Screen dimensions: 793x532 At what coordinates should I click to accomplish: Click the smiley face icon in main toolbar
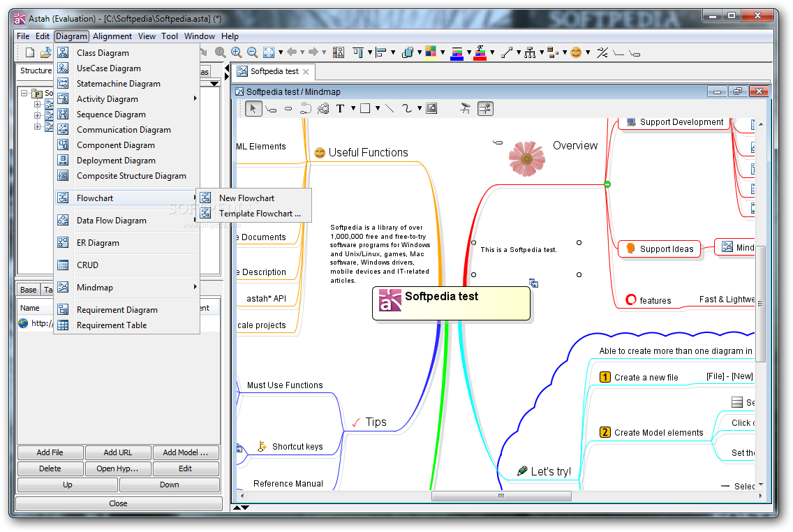coord(575,52)
